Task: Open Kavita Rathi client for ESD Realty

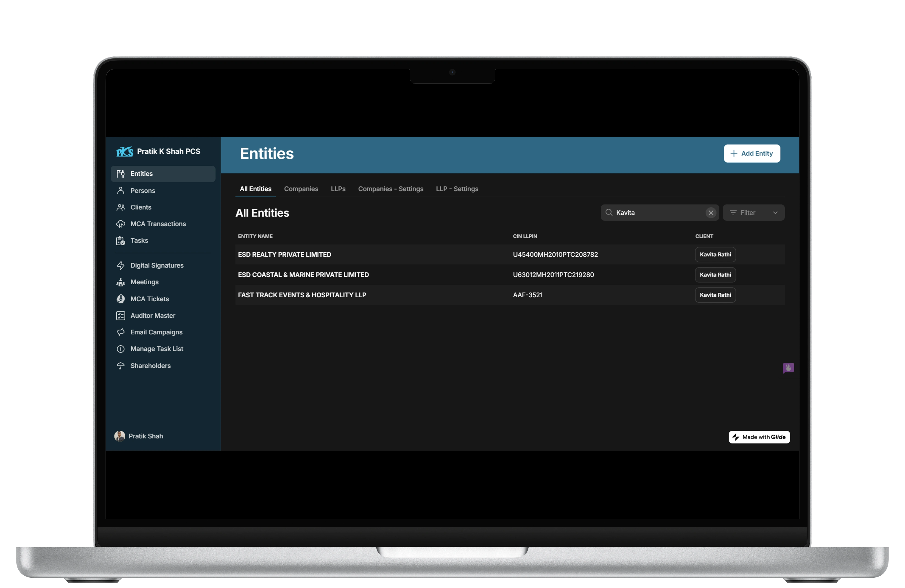Action: pyautogui.click(x=715, y=255)
